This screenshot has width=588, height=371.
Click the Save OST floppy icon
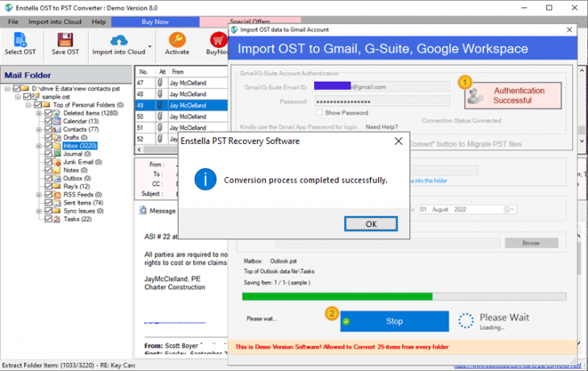pos(65,40)
